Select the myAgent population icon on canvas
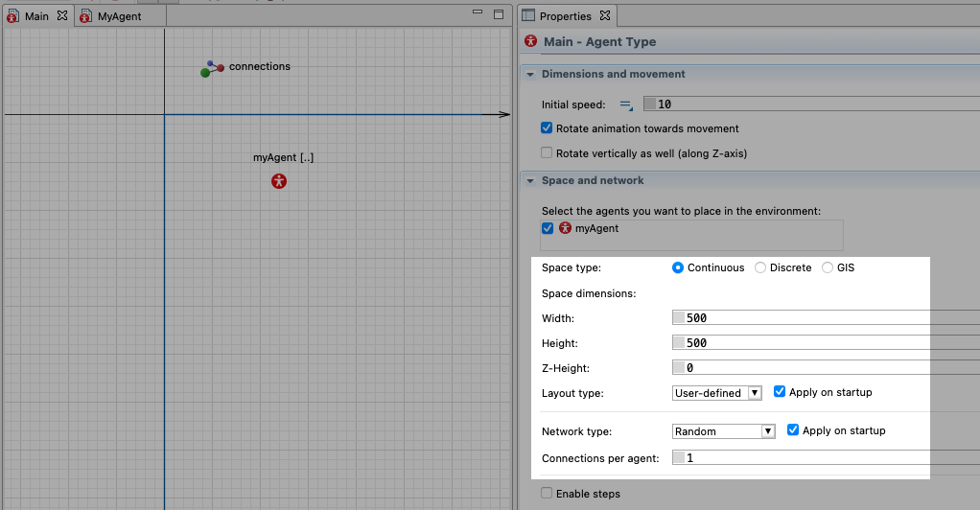The image size is (980, 510). click(x=279, y=180)
